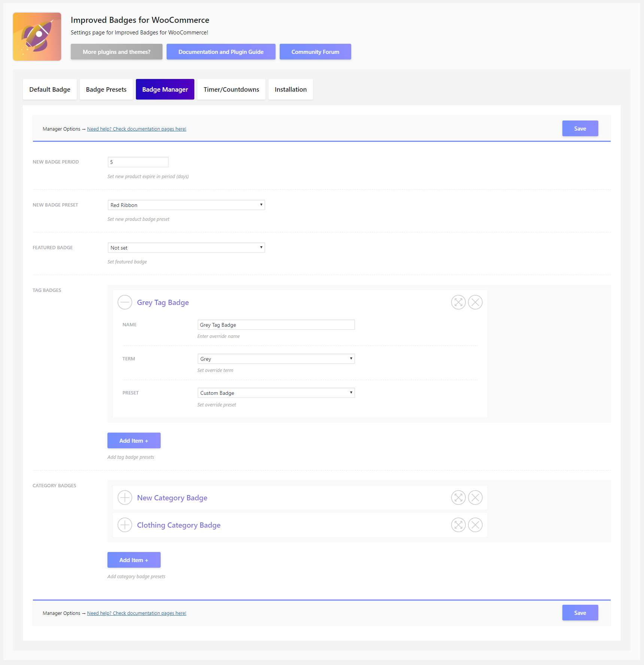
Task: Collapse the Grey Tag Badge item
Action: click(125, 302)
